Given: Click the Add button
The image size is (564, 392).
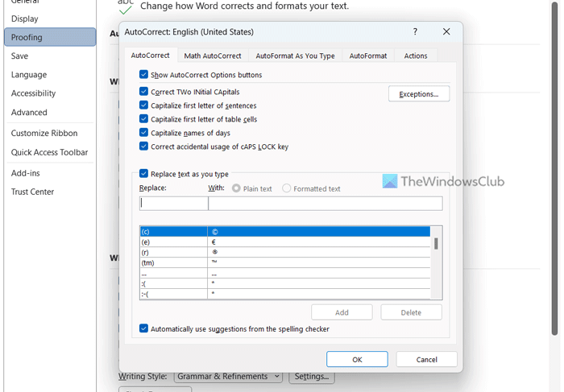Looking at the screenshot, I should (342, 312).
